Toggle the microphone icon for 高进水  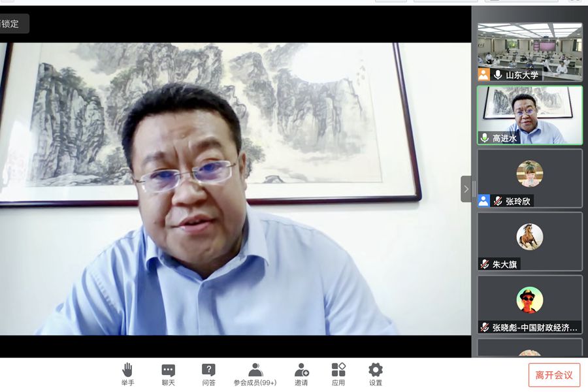pos(485,138)
